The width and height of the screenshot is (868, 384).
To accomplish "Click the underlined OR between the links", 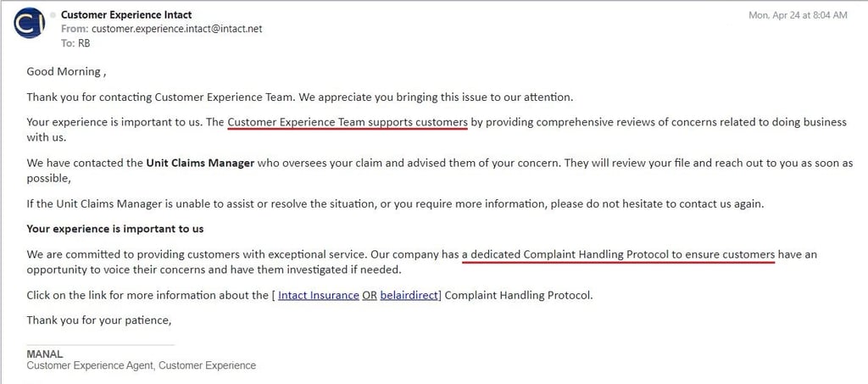I will pos(370,296).
